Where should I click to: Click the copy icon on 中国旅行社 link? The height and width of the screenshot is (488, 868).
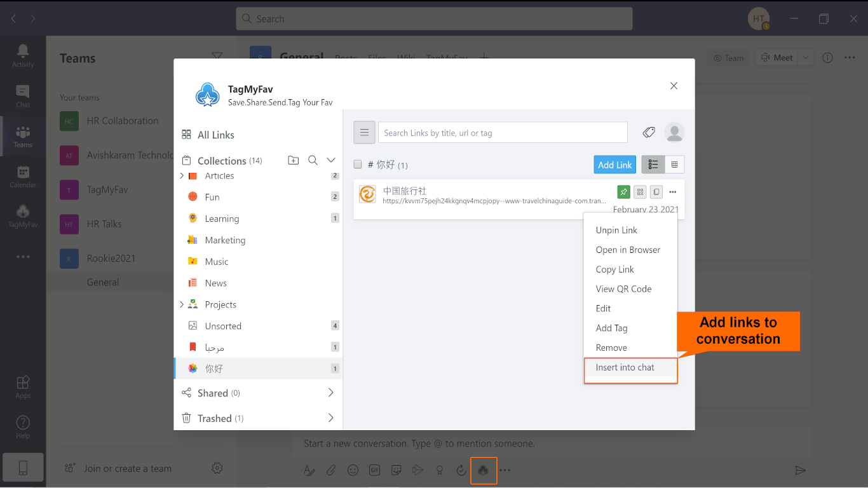(x=656, y=192)
